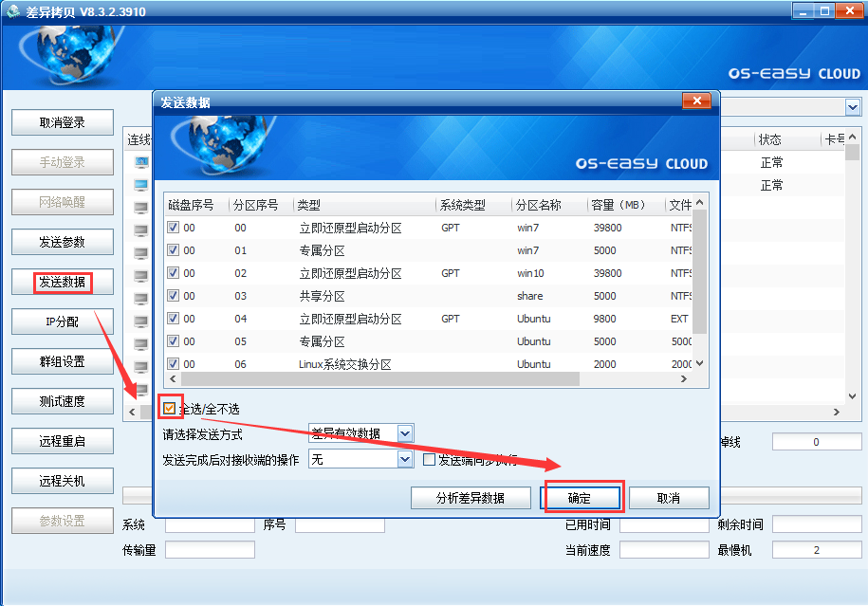The height and width of the screenshot is (606, 868).
Task: Click partition table's scroll up arrow
Action: click(x=700, y=202)
